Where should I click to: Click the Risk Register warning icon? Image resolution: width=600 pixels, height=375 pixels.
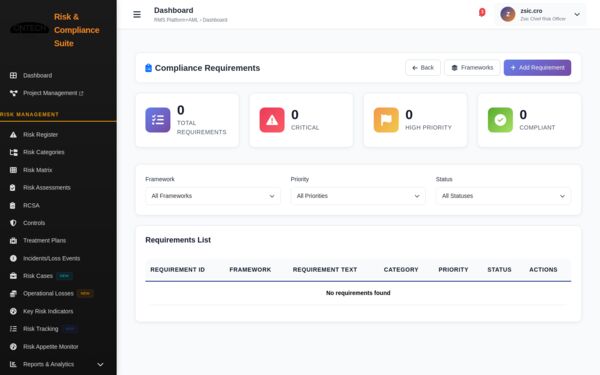click(x=13, y=135)
